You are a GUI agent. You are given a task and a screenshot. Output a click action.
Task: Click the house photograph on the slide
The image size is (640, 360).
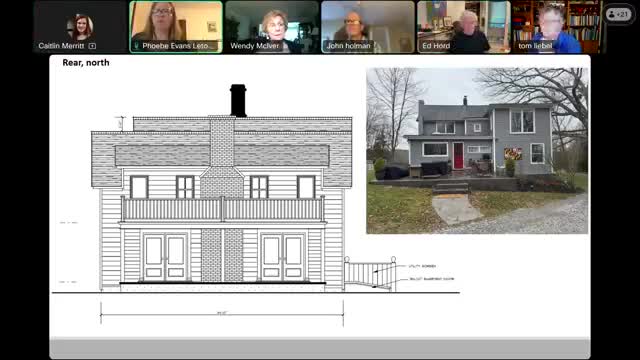tap(477, 151)
